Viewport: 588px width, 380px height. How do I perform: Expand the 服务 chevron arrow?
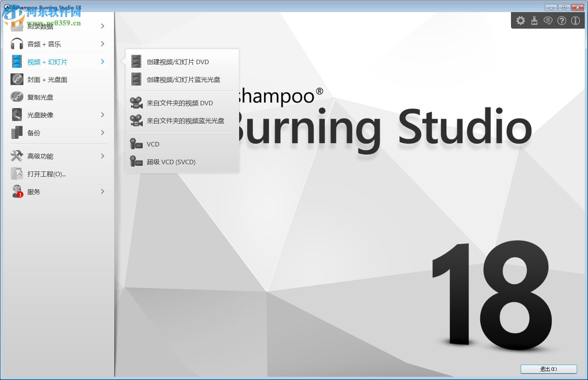(103, 191)
